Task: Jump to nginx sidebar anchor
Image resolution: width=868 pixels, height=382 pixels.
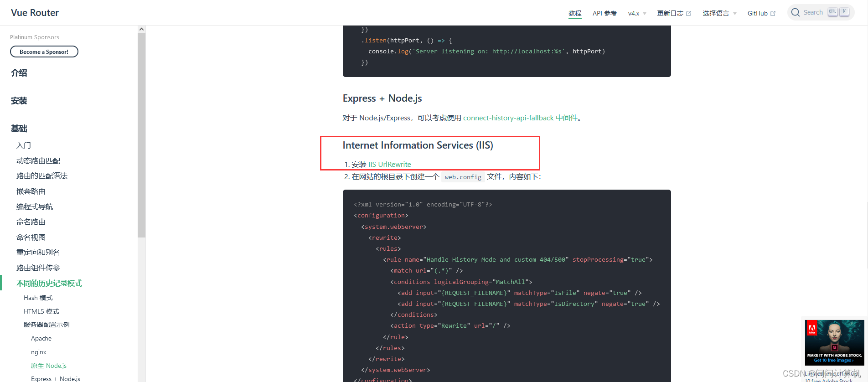Action: click(39, 352)
